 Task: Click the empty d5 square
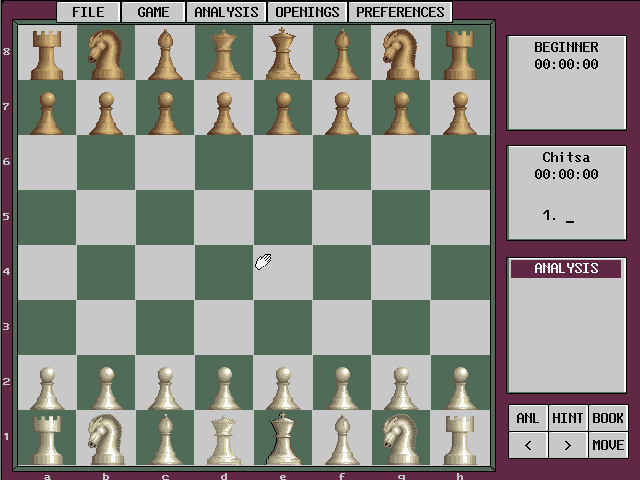coord(224,218)
